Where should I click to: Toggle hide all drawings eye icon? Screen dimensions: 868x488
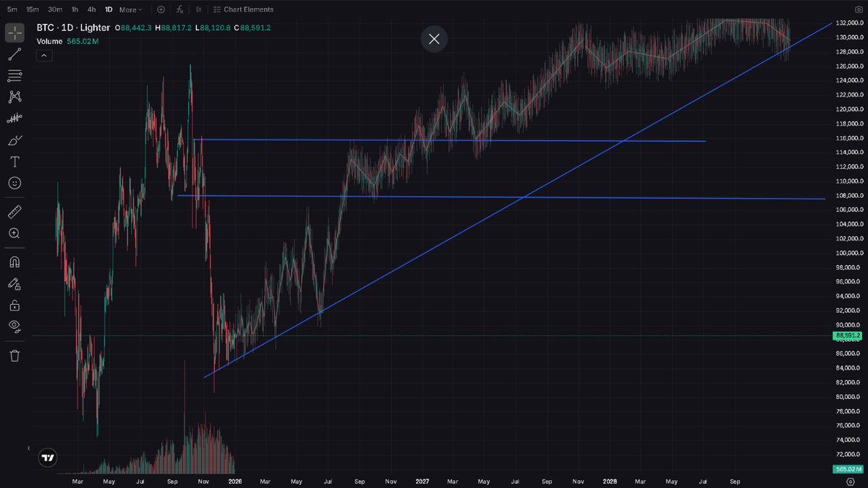14,327
